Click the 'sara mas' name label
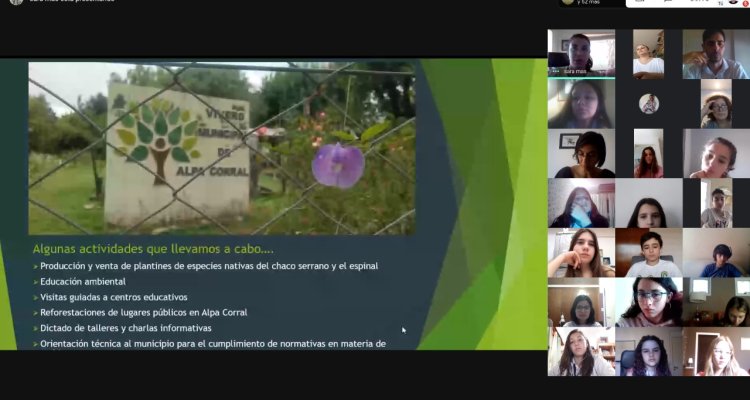 574,71
